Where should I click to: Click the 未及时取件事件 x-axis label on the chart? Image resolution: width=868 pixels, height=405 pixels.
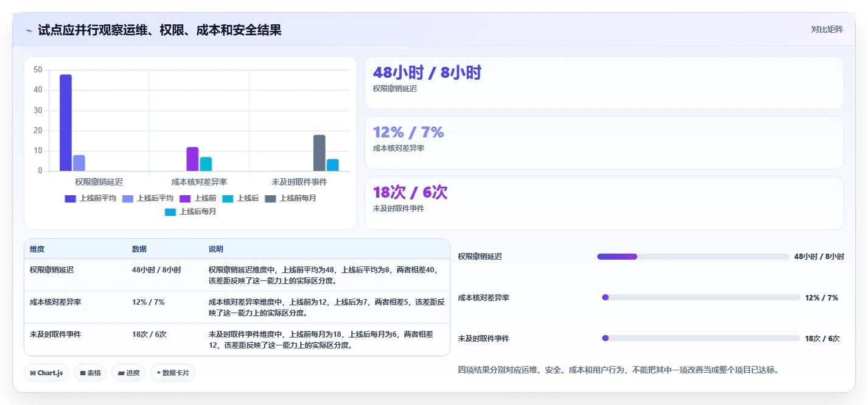pos(299,182)
